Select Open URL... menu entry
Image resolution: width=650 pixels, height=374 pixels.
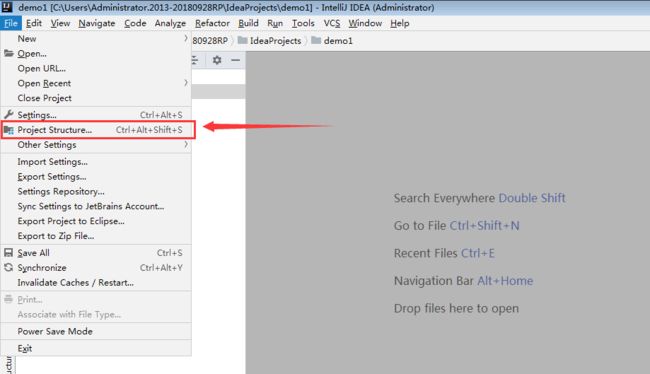[96, 68]
